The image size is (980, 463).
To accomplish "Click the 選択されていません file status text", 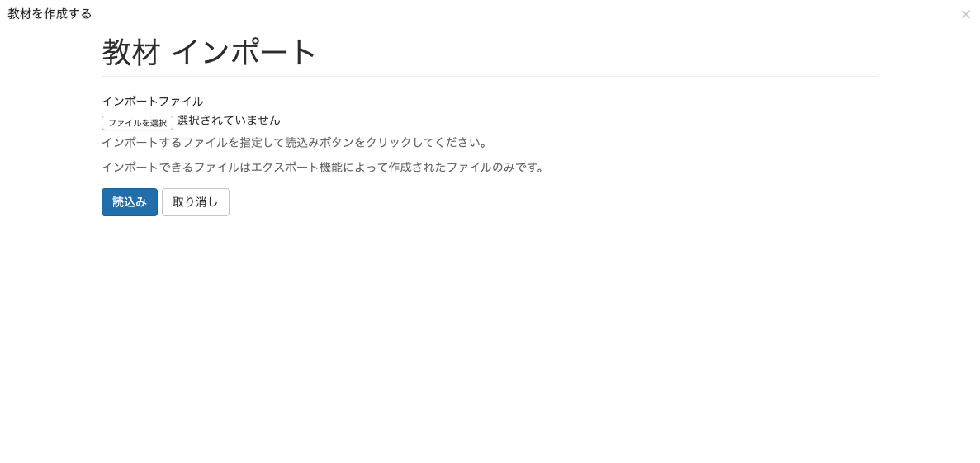I will 229,120.
